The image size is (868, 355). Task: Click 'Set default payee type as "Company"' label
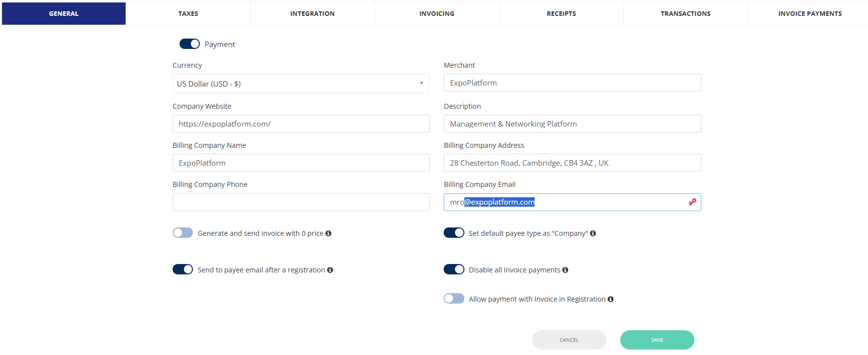coord(528,233)
